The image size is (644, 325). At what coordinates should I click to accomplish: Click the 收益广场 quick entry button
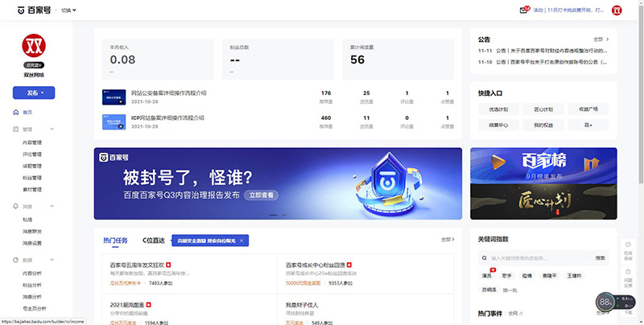[x=588, y=109]
